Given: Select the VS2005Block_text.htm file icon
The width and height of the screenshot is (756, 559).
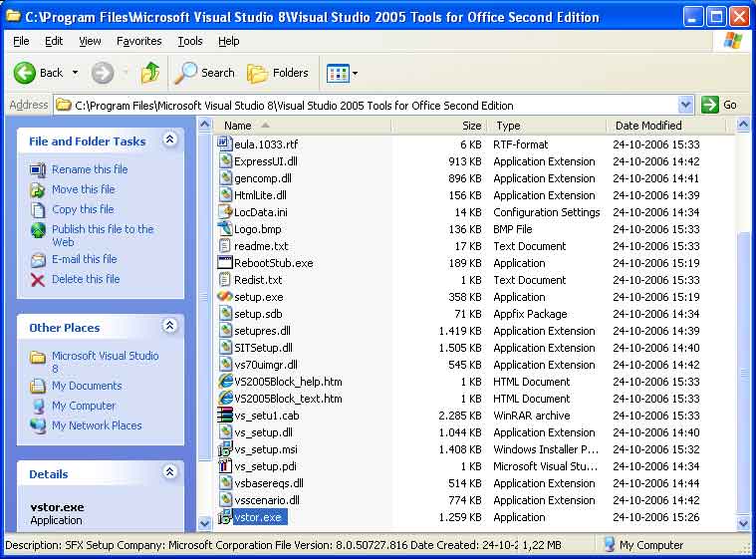Looking at the screenshot, I should click(225, 398).
